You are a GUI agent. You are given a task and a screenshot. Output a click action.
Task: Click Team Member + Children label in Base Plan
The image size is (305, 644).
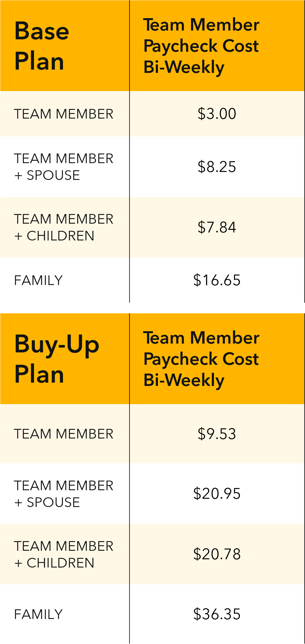(x=64, y=227)
